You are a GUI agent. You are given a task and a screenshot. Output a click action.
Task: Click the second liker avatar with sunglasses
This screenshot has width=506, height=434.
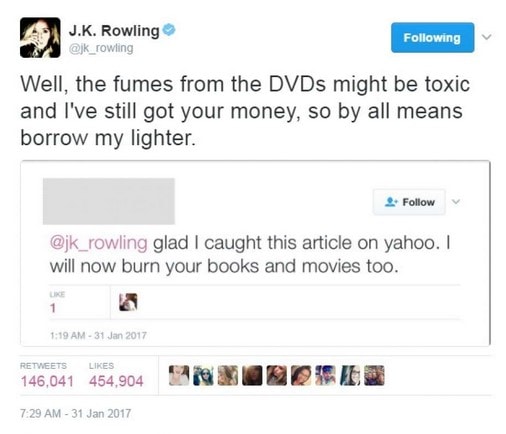tap(203, 375)
